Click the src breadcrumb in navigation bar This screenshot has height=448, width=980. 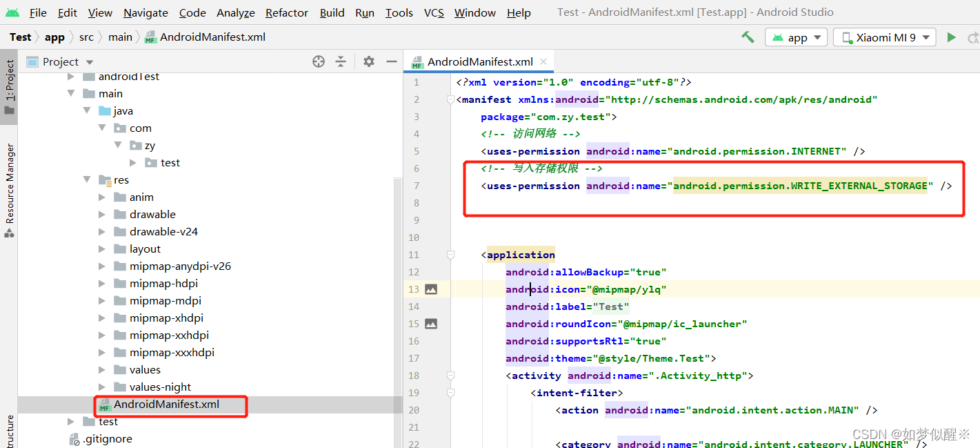point(86,37)
